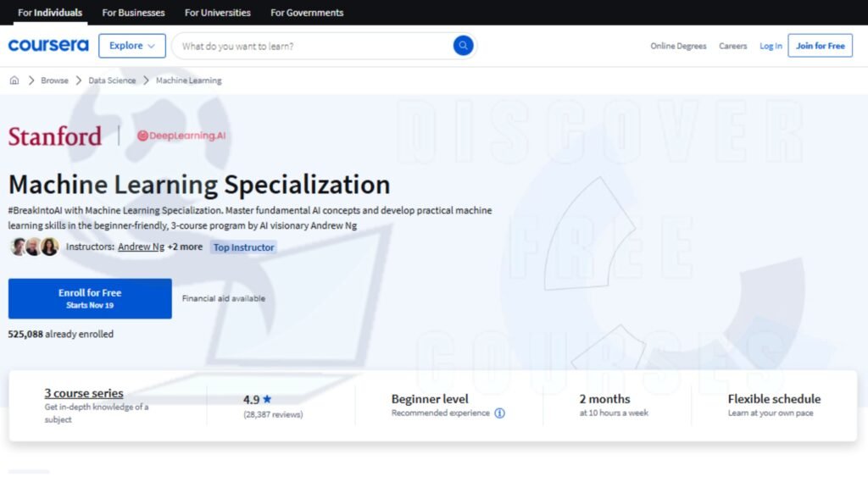Viewport: 868px width, 488px height.
Task: Open the Careers link
Action: click(733, 46)
